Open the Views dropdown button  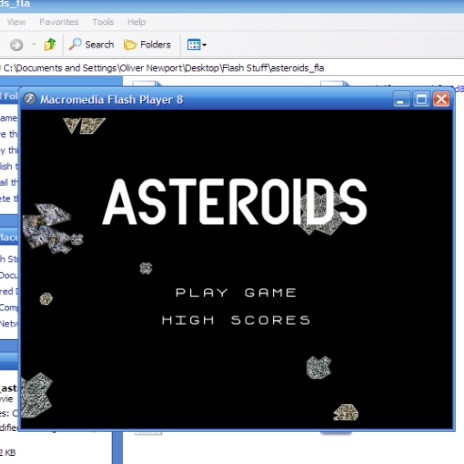pos(197,44)
